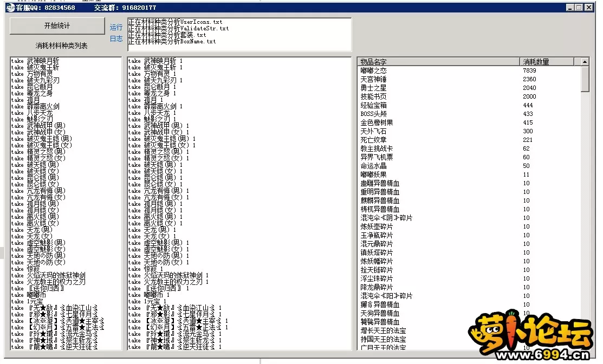Select the 经验宝箱 row

pos(469,105)
